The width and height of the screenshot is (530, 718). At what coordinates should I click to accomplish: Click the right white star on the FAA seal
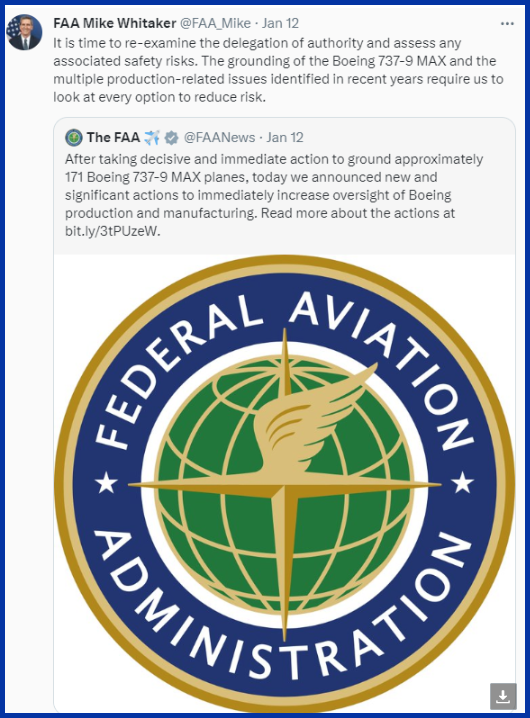tap(463, 483)
